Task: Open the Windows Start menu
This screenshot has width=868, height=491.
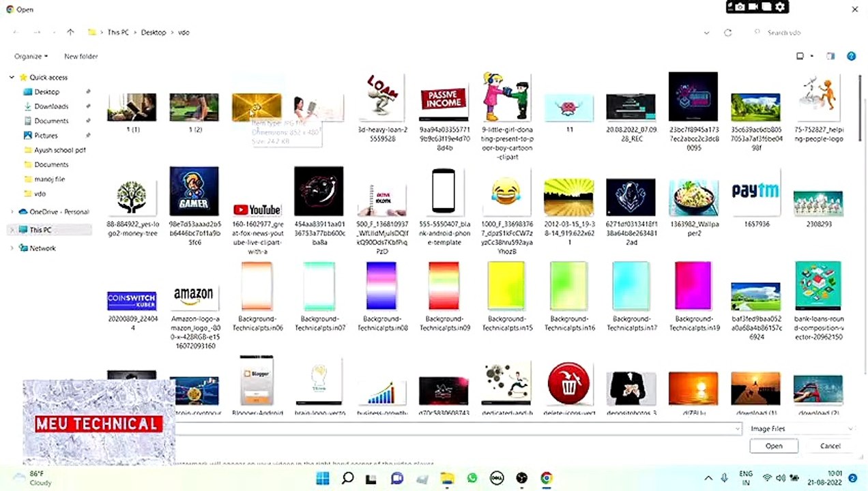Action: tap(323, 478)
